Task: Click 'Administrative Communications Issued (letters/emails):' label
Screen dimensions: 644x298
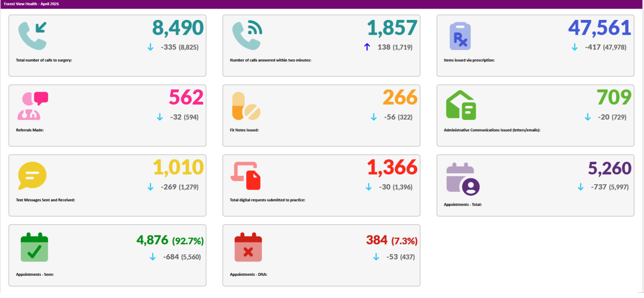Action: (492, 130)
